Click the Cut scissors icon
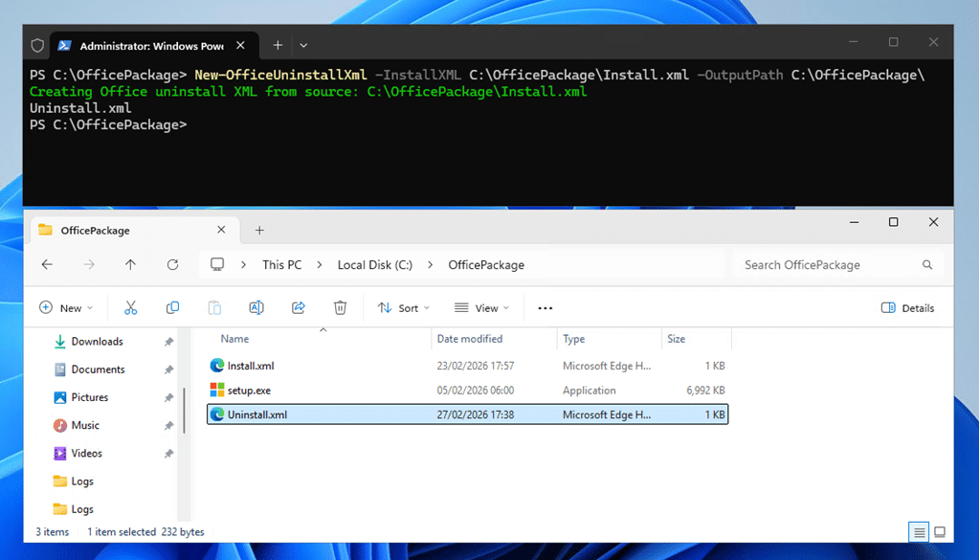 click(x=131, y=307)
